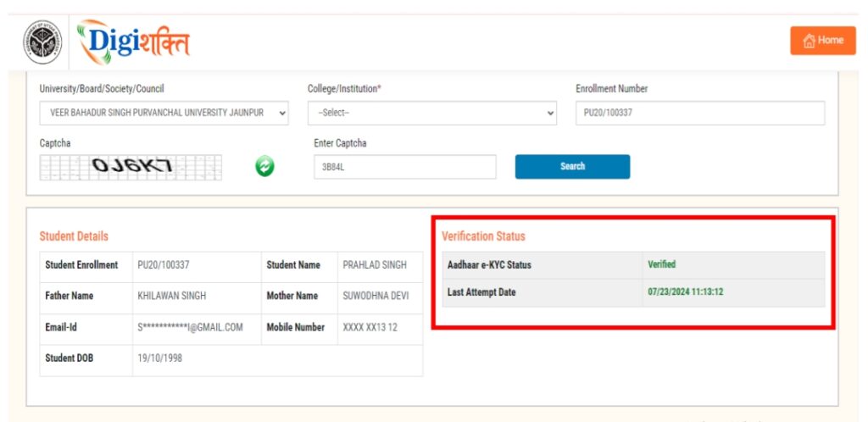This screenshot has width=868, height=422.
Task: Click the masked mobile number value
Action: [370, 327]
